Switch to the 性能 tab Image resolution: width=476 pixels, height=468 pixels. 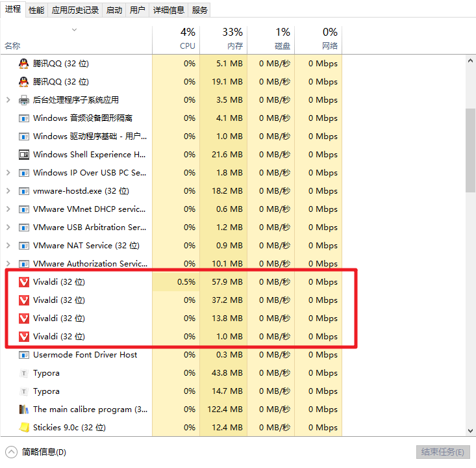pos(36,10)
